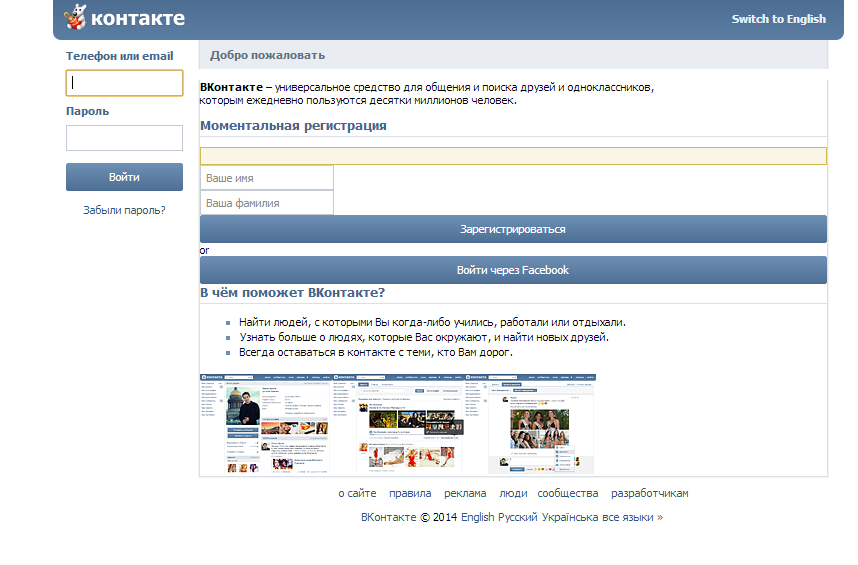Click the В чём поможет ВКонтакте? heading

click(293, 293)
